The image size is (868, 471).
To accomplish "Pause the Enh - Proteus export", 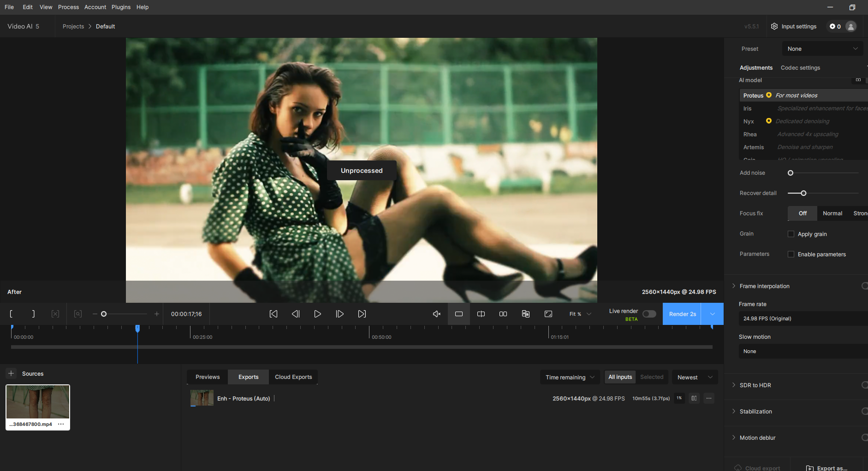I will tap(694, 398).
